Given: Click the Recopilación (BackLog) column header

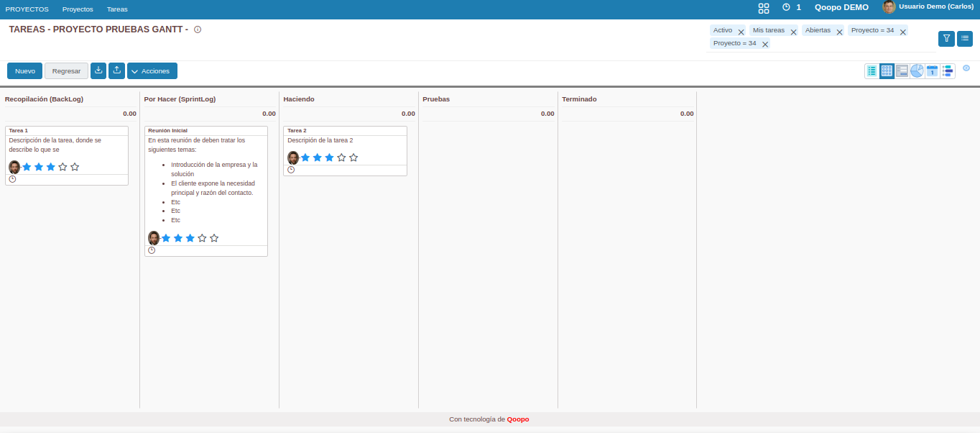Looking at the screenshot, I should [44, 99].
